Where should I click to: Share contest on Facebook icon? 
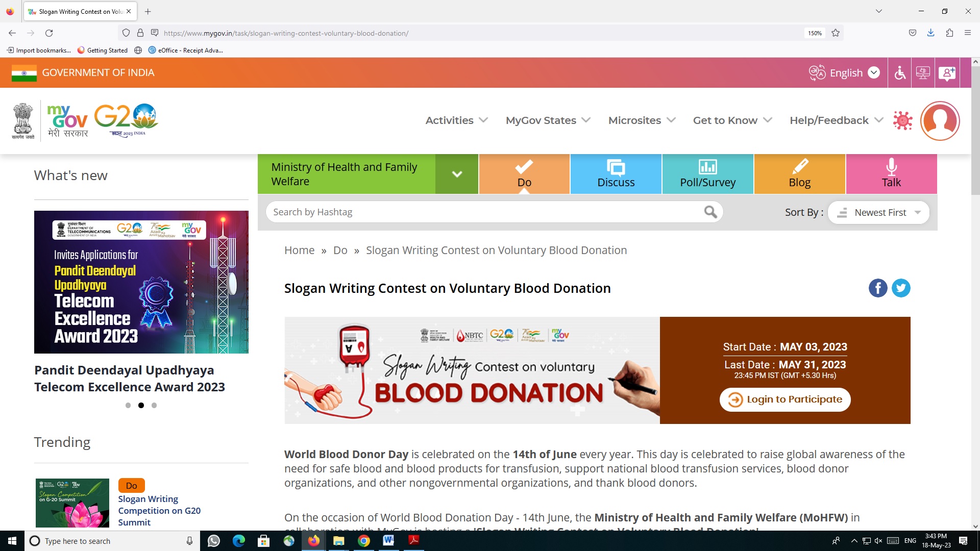[878, 288]
